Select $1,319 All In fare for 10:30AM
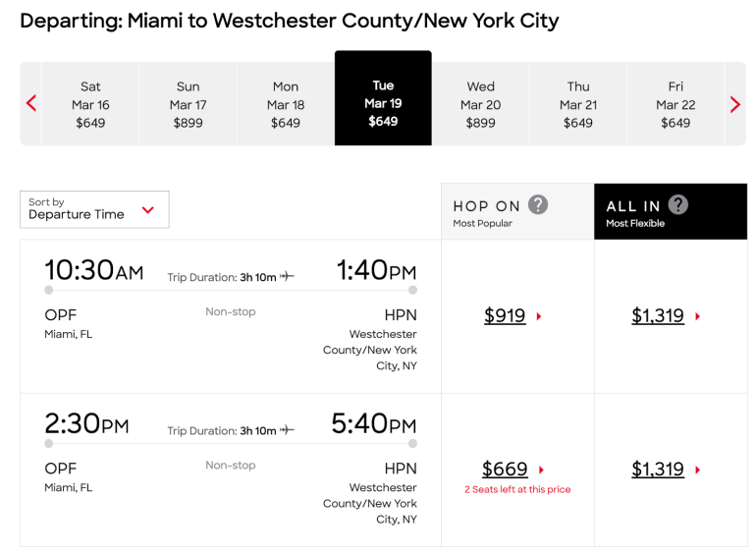The width and height of the screenshot is (756, 554). click(658, 316)
